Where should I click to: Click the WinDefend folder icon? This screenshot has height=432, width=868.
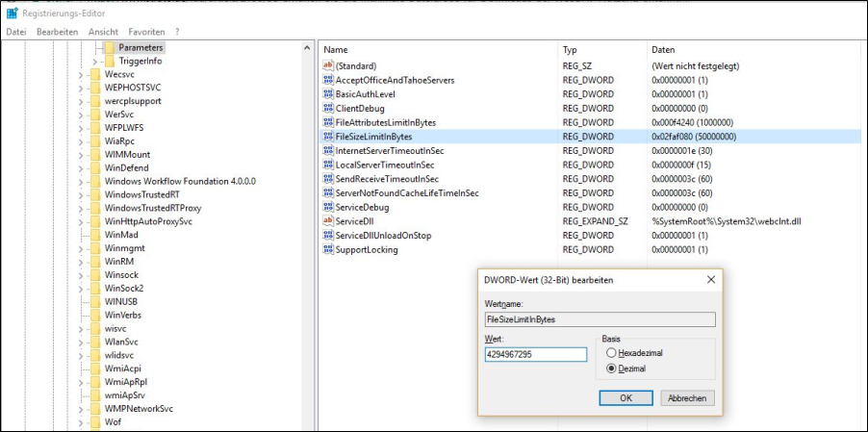point(95,167)
